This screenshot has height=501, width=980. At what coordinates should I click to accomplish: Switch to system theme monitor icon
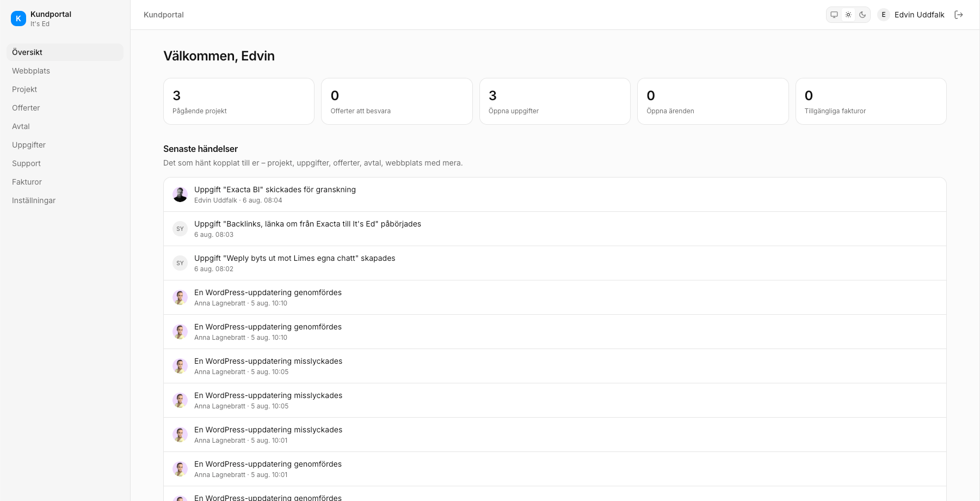tap(834, 15)
